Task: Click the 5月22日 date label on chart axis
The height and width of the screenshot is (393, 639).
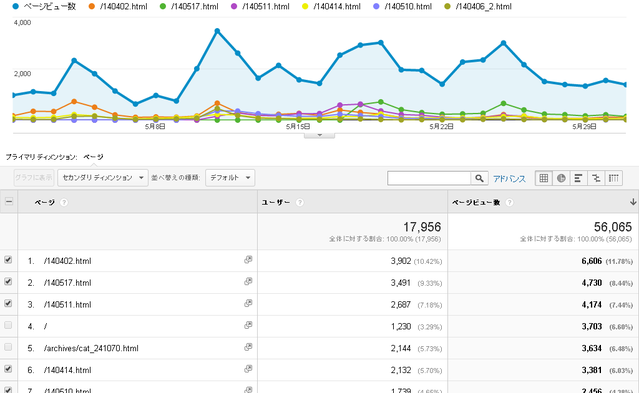Action: pyautogui.click(x=441, y=127)
